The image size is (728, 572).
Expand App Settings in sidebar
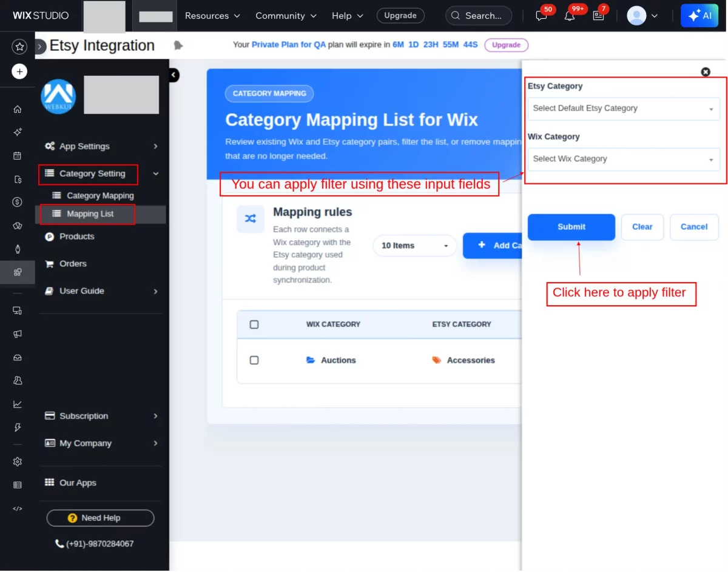(101, 146)
